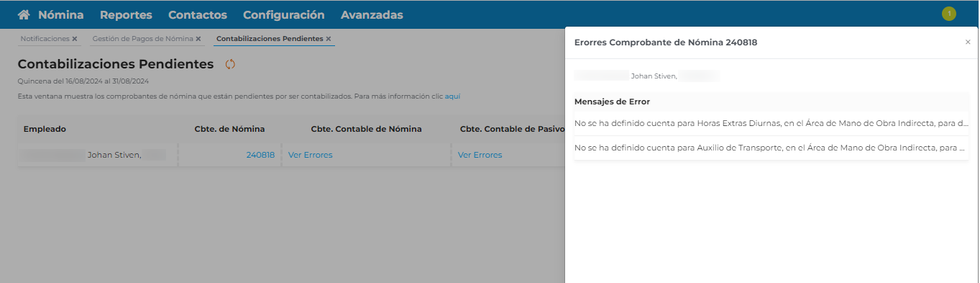Follow the 'aquí' more information link
The image size is (980, 283).
tap(452, 96)
